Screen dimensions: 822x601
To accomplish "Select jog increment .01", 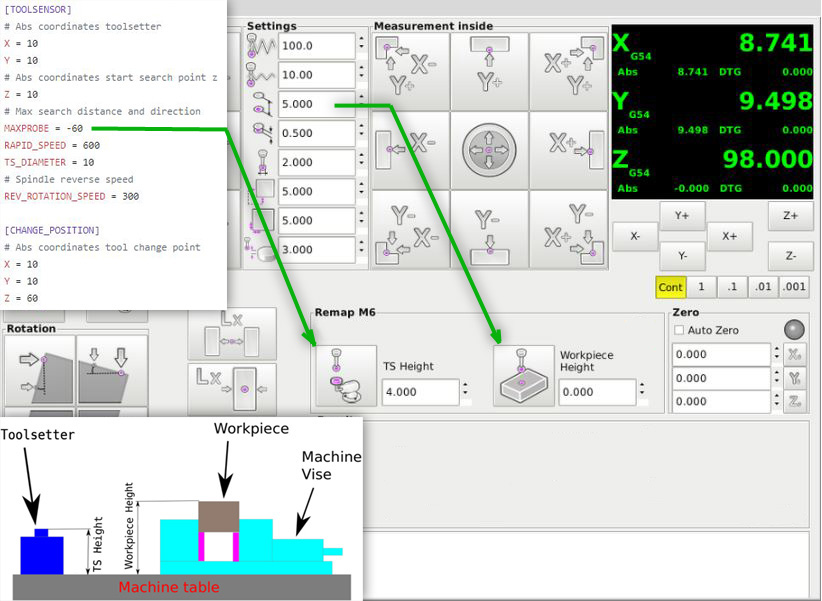I will pos(763,287).
